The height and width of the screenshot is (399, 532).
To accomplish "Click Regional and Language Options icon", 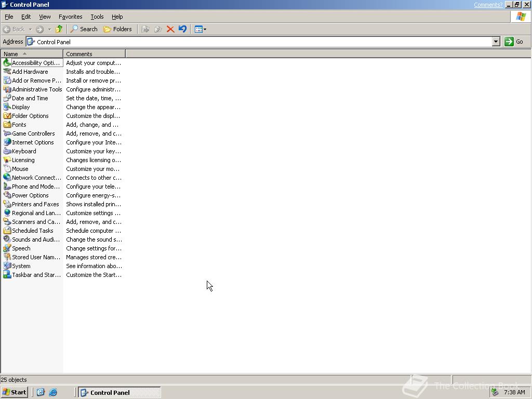I will [7, 212].
